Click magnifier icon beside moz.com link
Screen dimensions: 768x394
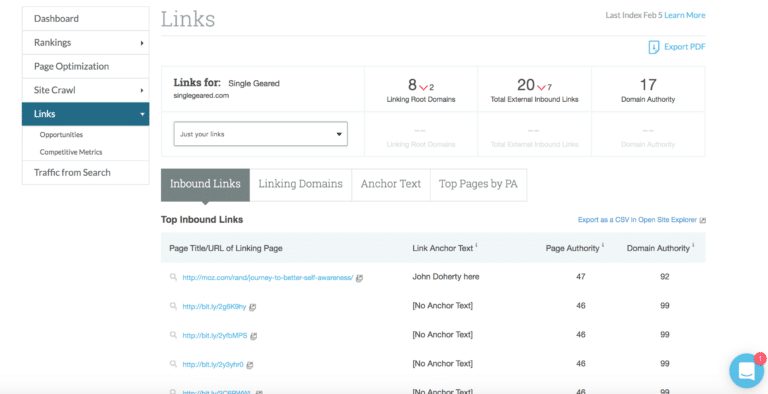173,277
